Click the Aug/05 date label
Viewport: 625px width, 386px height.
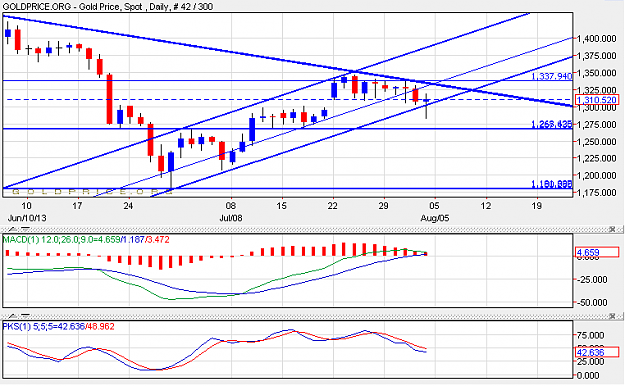(x=434, y=218)
